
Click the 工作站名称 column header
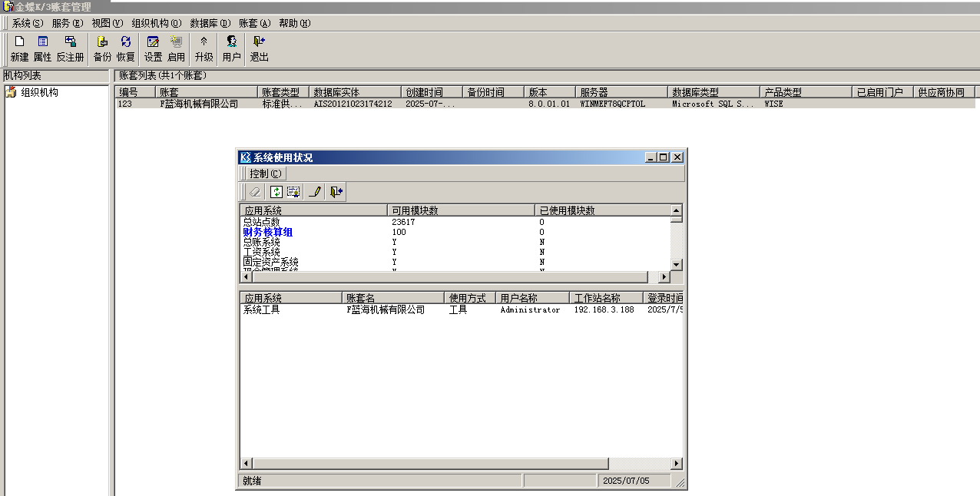click(x=606, y=298)
